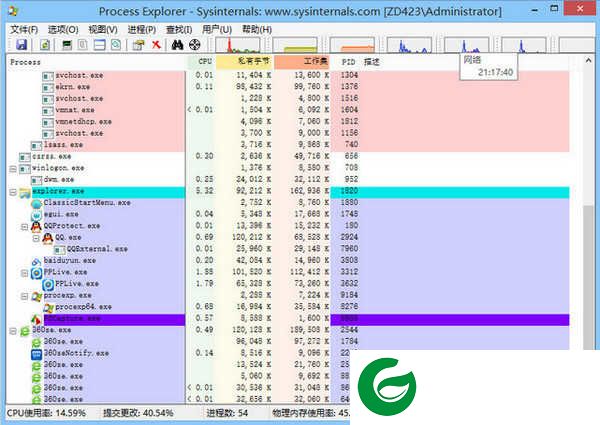Click the View DLLs/Handles toolbar icon
600x425 pixels.
point(116,45)
